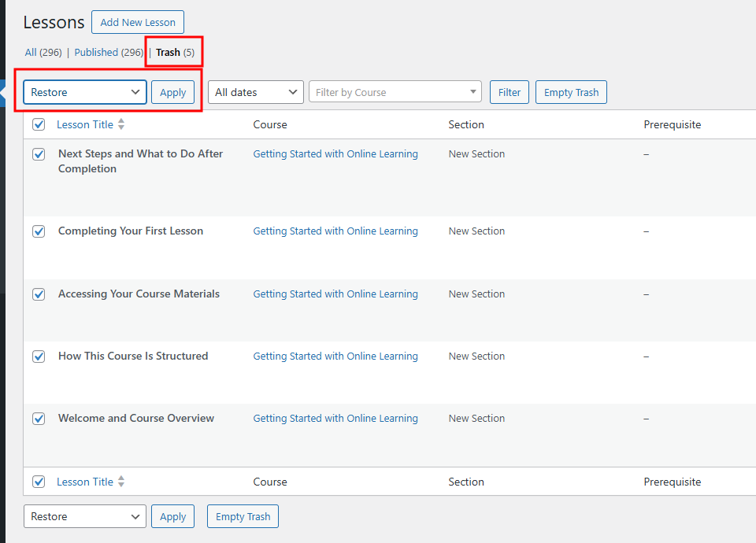Open the bottom Restore bulk actions dropdown
The width and height of the screenshot is (756, 543).
[85, 516]
